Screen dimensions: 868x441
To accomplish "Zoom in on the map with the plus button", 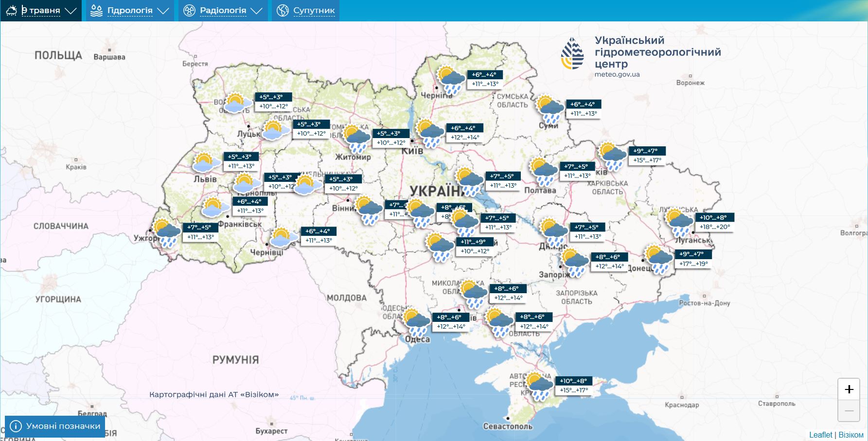I will [x=849, y=389].
